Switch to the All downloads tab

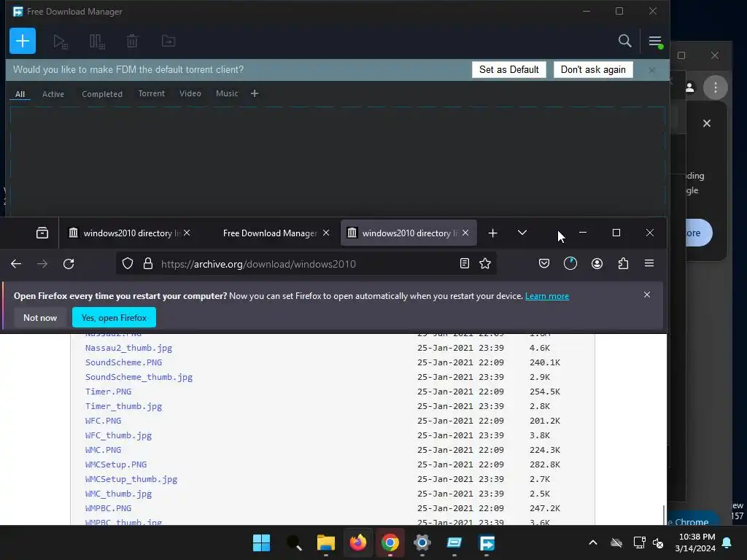[20, 94]
